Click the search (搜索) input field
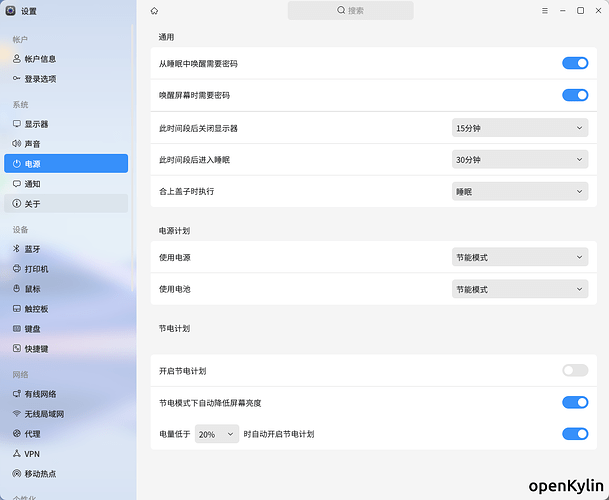The image size is (609, 500). pos(350,11)
